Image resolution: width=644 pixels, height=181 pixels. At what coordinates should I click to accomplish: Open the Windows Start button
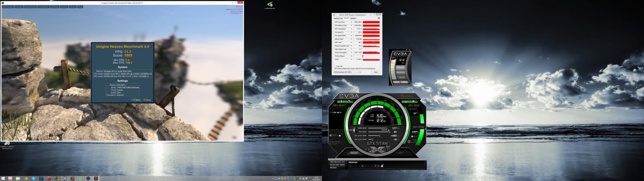coord(3,178)
